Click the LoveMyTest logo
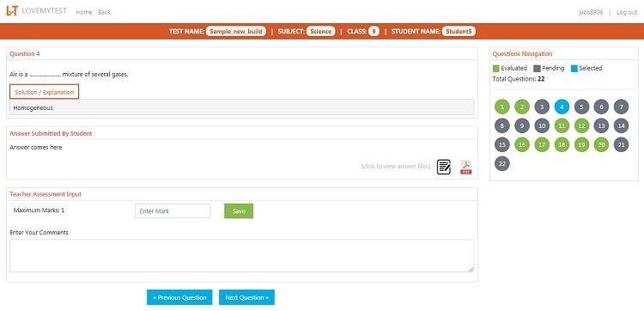Image resolution: width=644 pixels, height=311 pixels. (x=36, y=11)
